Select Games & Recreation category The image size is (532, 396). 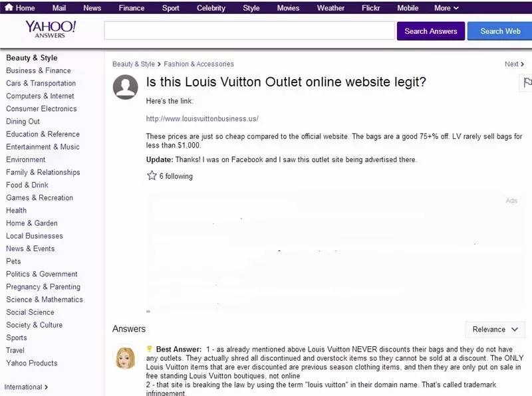[x=39, y=197]
